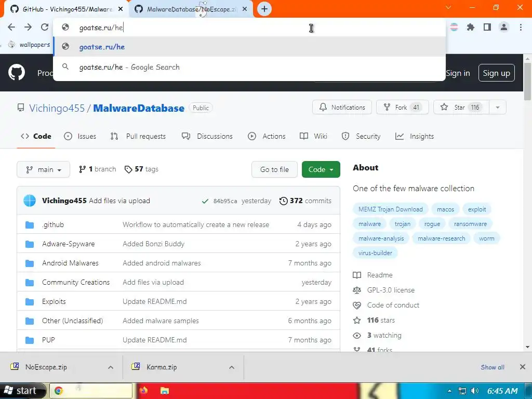Close the Vichingo455/MalwareDatabase tab
The width and height of the screenshot is (532, 399).
[121, 9]
